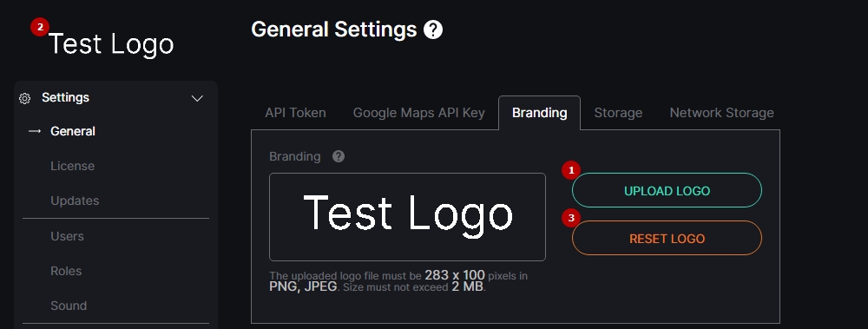
Task: Collapse the Settings section chevron
Action: [197, 99]
